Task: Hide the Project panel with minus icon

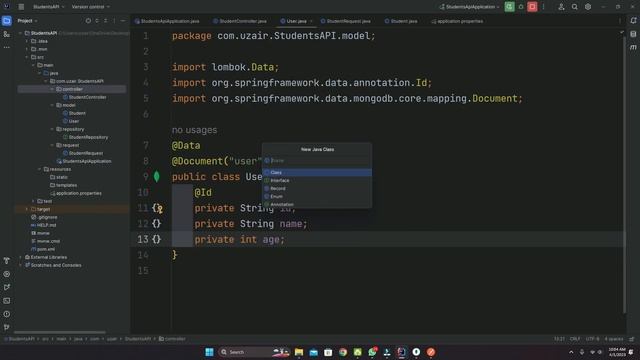Action: 123,21
